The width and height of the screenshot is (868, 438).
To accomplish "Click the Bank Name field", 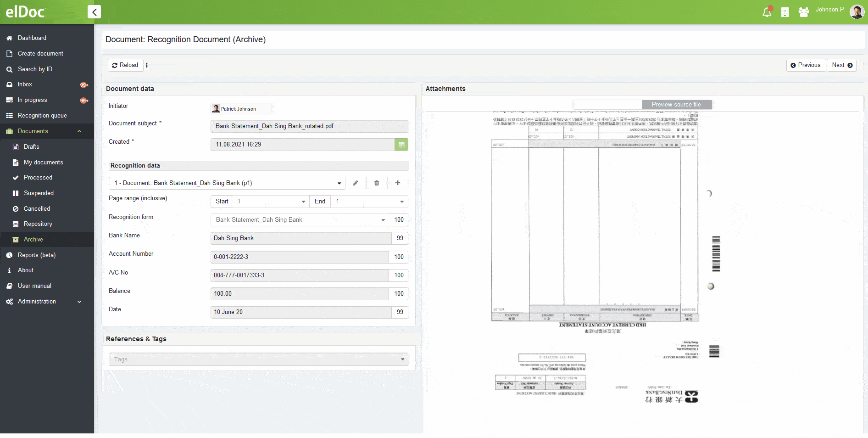I will pos(301,238).
